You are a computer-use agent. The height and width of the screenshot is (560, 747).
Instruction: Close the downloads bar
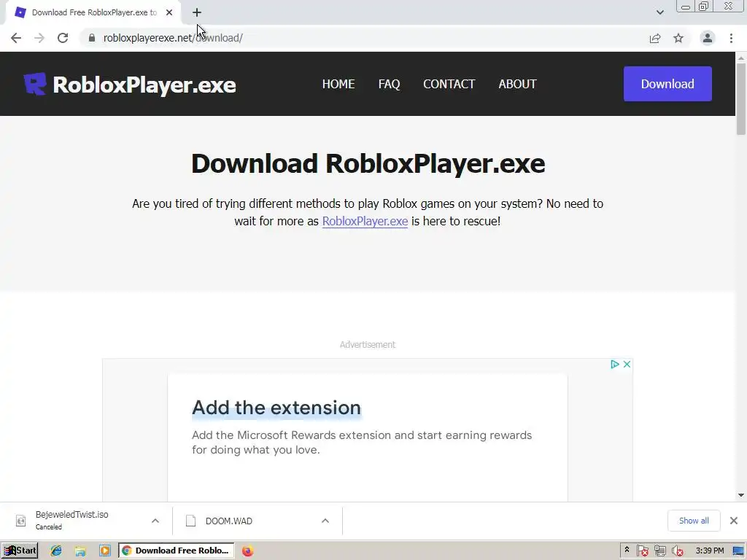(734, 521)
